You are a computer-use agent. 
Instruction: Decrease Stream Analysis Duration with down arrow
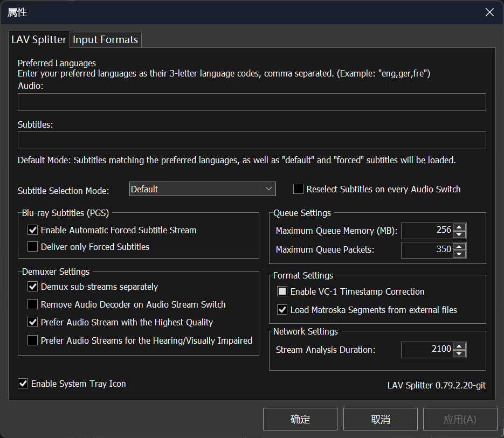459,353
